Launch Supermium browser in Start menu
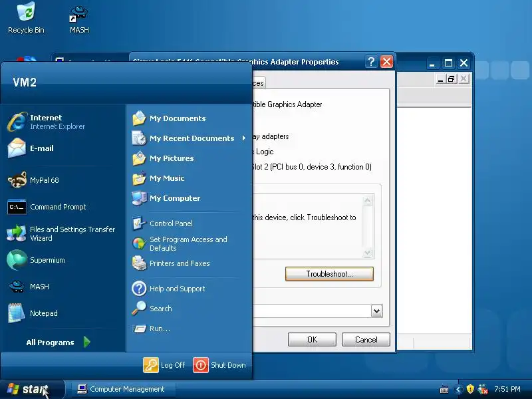This screenshot has height=399, width=532. 63,260
